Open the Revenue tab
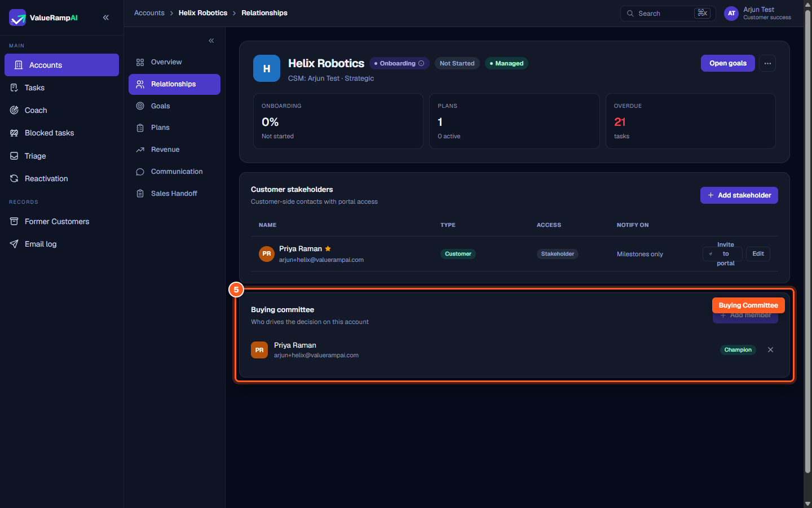This screenshot has height=508, width=812. [x=174, y=150]
